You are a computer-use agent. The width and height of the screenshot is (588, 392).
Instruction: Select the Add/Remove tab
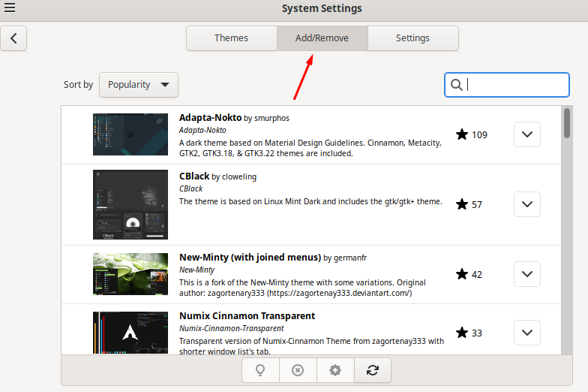click(322, 38)
